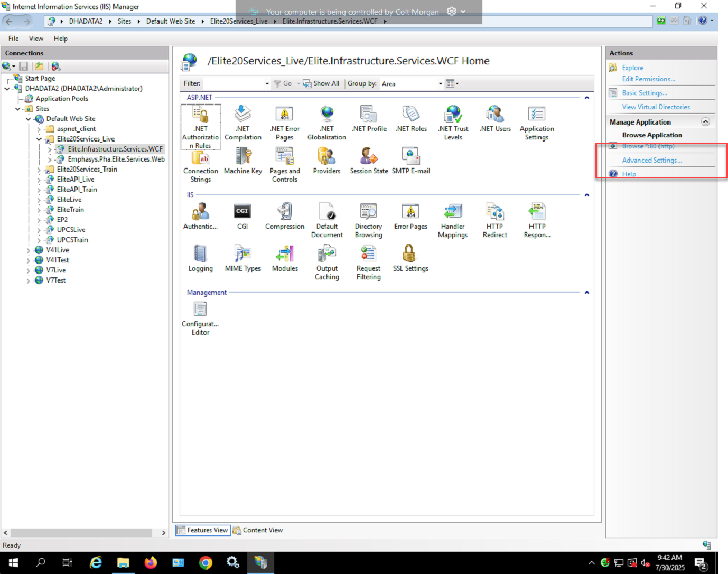The image size is (728, 574).
Task: Open .NET Authorization Rules feature
Action: (x=200, y=127)
